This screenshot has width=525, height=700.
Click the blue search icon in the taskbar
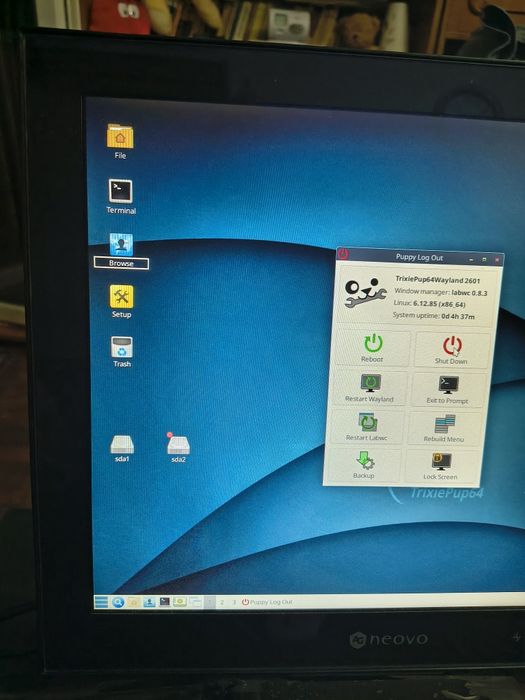118,602
